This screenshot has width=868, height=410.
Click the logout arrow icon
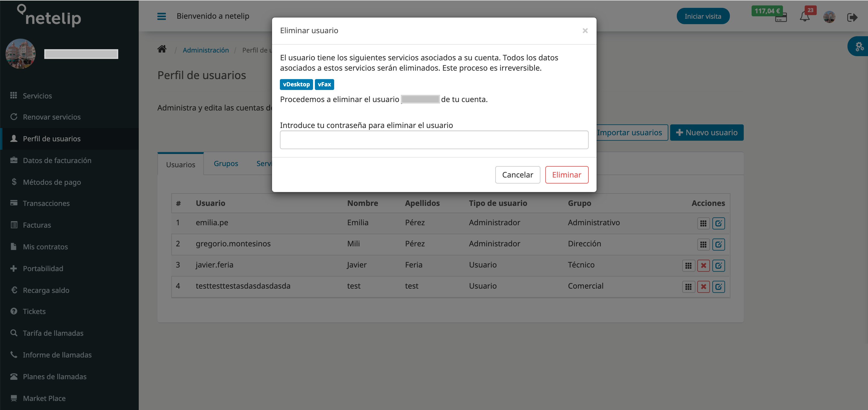coord(852,17)
